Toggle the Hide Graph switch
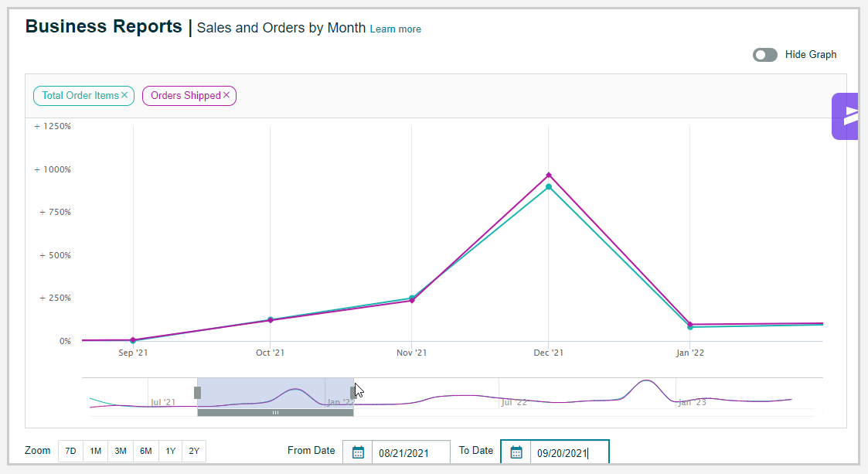The width and height of the screenshot is (868, 474). click(765, 55)
